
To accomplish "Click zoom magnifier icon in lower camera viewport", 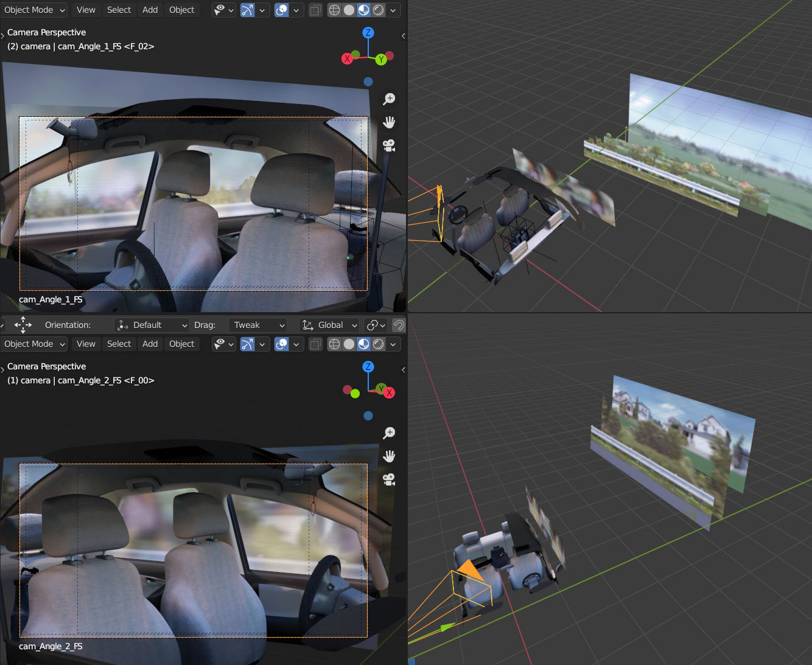I will point(389,433).
